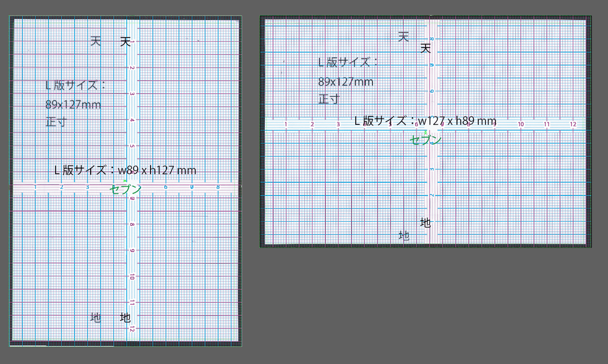Image resolution: width=608 pixels, height=364 pixels.
Task: Select the gray 天 text on right artboard
Action: (403, 36)
